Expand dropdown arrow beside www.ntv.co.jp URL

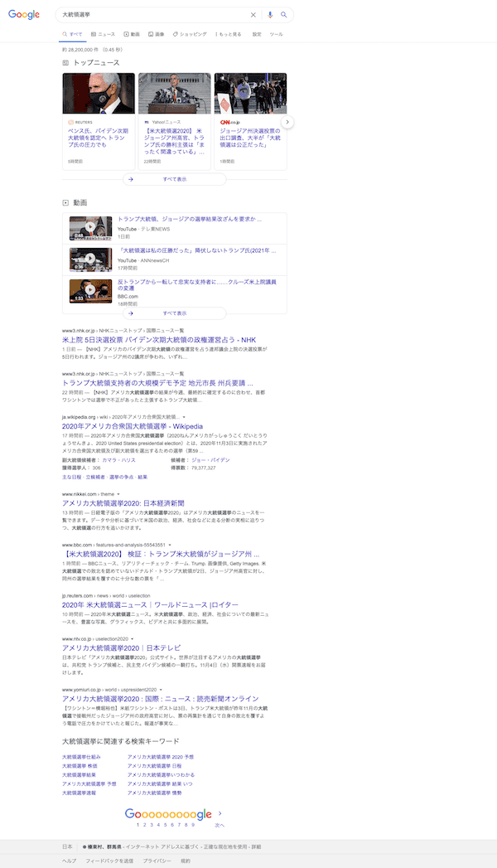pos(133,639)
